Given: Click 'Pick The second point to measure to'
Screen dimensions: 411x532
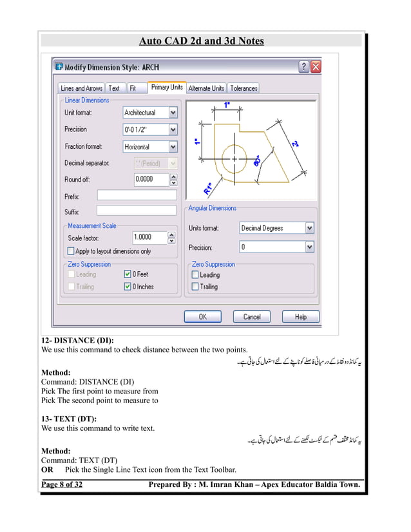Looking at the screenshot, I should pos(100,401).
